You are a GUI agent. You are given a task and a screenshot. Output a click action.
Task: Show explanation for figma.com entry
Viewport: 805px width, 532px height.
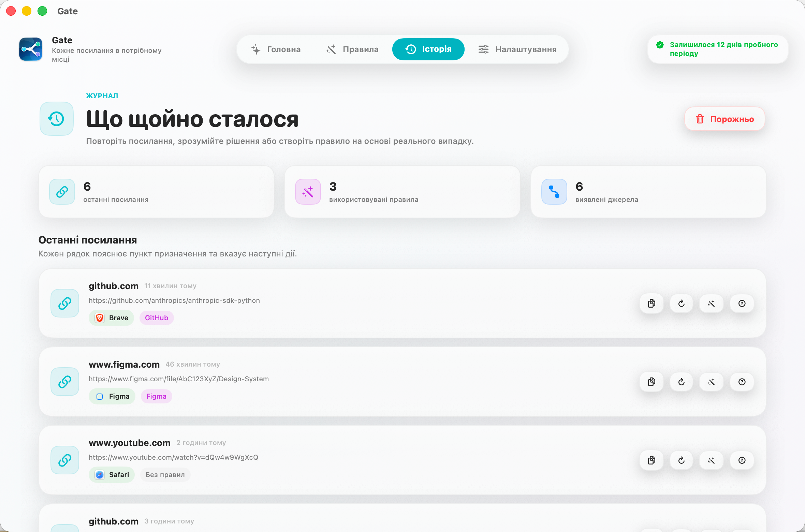(x=742, y=382)
